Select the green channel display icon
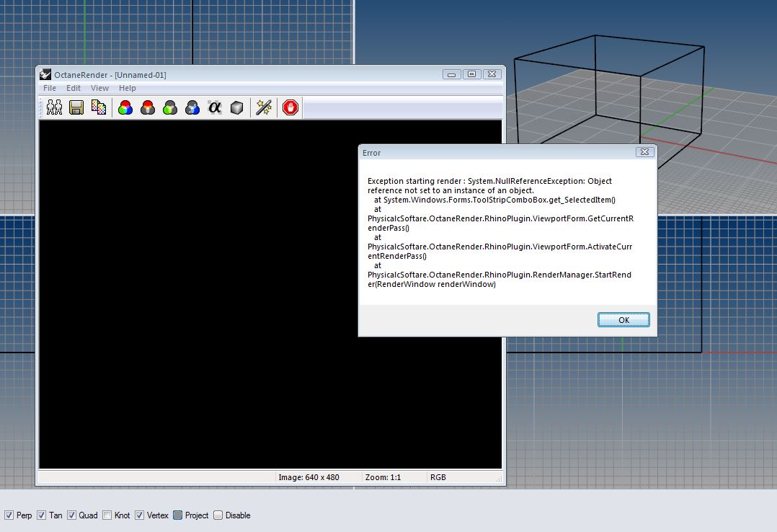Screen dimensions: 777x532 click(x=170, y=107)
